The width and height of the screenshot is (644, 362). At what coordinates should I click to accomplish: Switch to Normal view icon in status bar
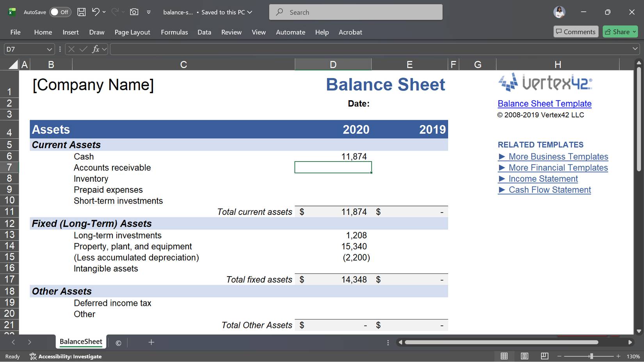tap(504, 356)
